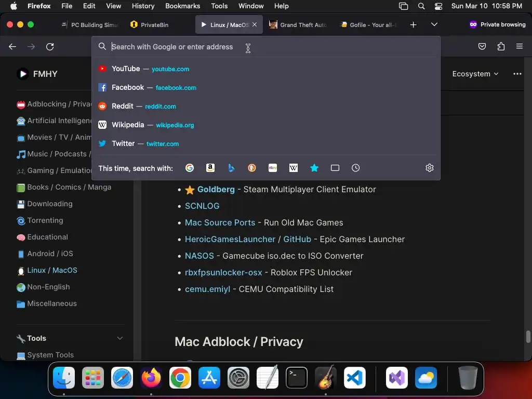Open the Pocket save icon
Viewport: 532px width, 399px height.
tap(482, 46)
